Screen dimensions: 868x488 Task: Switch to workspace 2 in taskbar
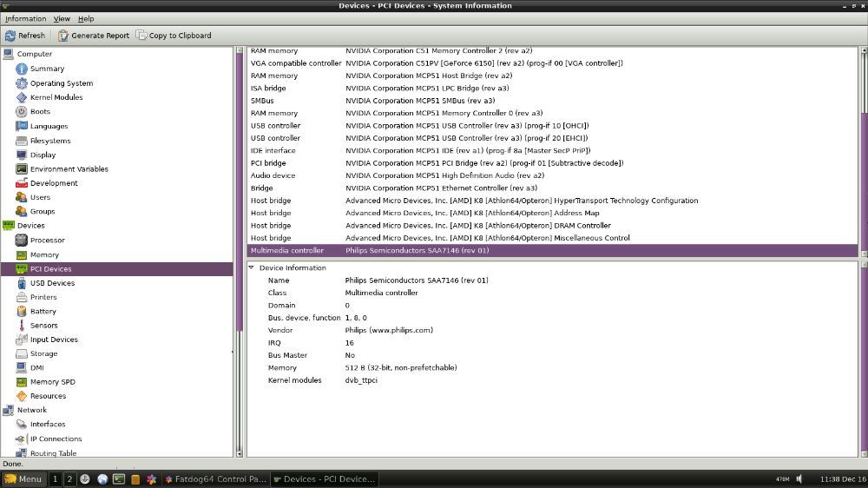pyautogui.click(x=69, y=479)
